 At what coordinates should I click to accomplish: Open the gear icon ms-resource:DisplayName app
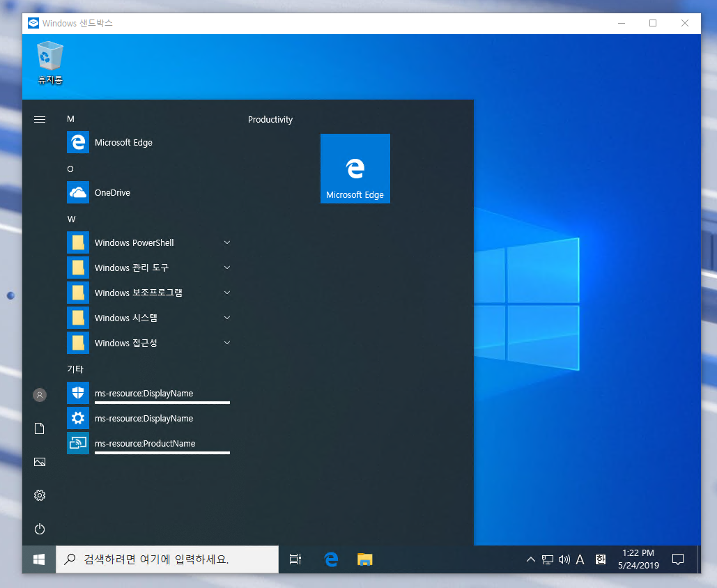(x=148, y=419)
